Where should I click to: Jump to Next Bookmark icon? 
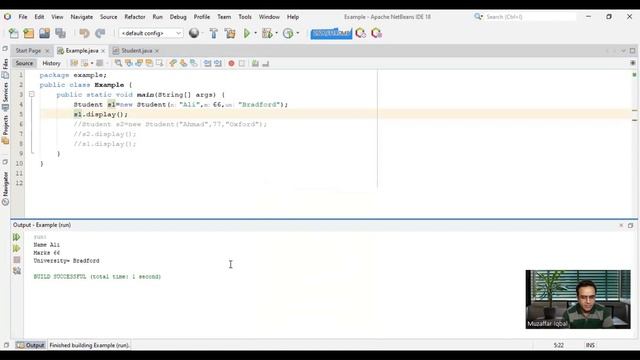point(183,63)
